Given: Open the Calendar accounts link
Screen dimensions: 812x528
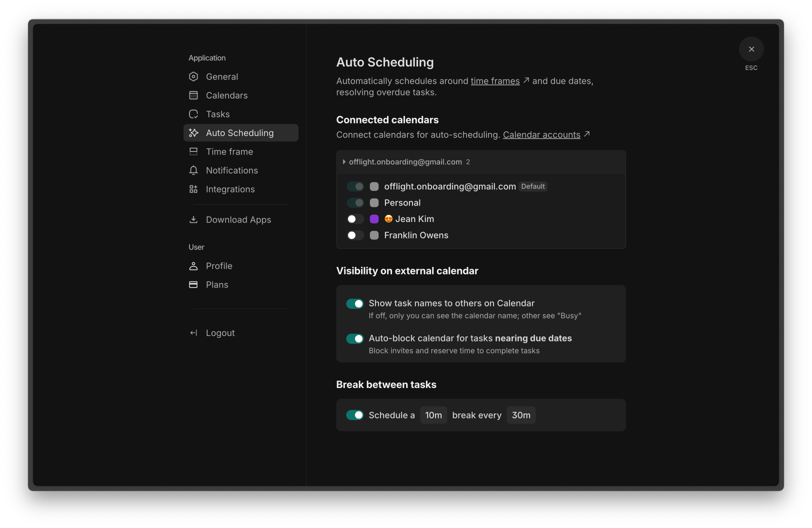Looking at the screenshot, I should [x=541, y=134].
